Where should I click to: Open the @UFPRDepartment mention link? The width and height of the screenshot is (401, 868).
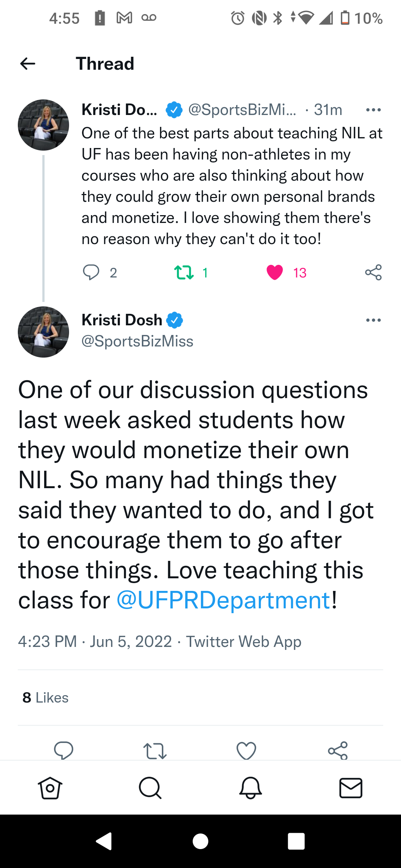point(224,600)
